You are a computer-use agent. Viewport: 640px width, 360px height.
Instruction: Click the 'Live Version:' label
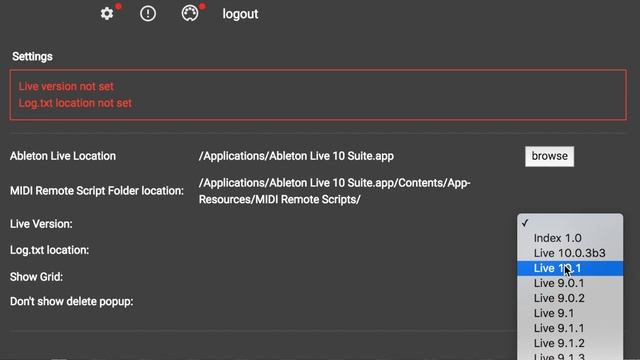[41, 224]
